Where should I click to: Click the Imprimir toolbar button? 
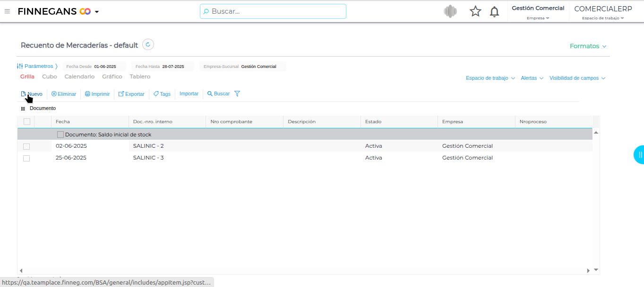[97, 94]
